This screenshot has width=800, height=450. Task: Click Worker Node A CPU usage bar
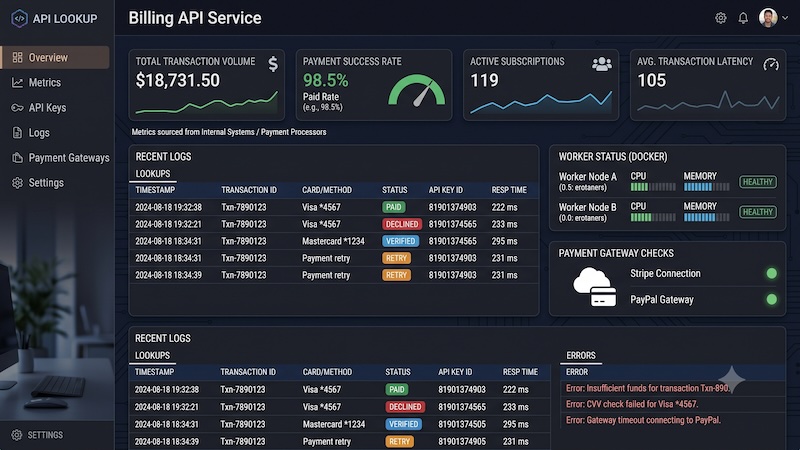pyautogui.click(x=653, y=187)
